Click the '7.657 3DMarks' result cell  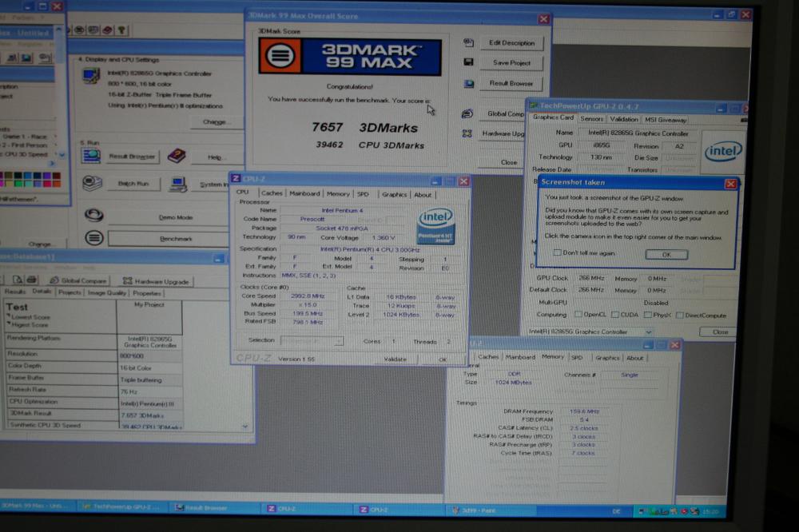(150, 415)
